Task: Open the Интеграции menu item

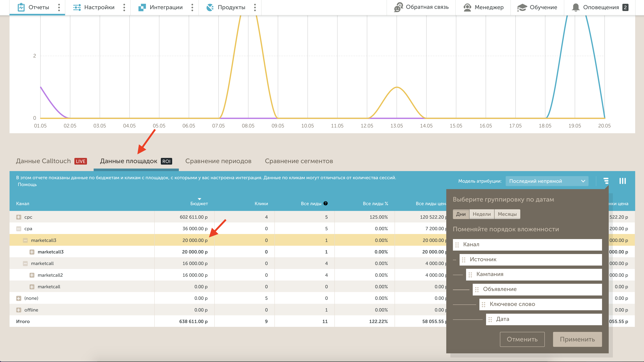Action: (x=160, y=7)
